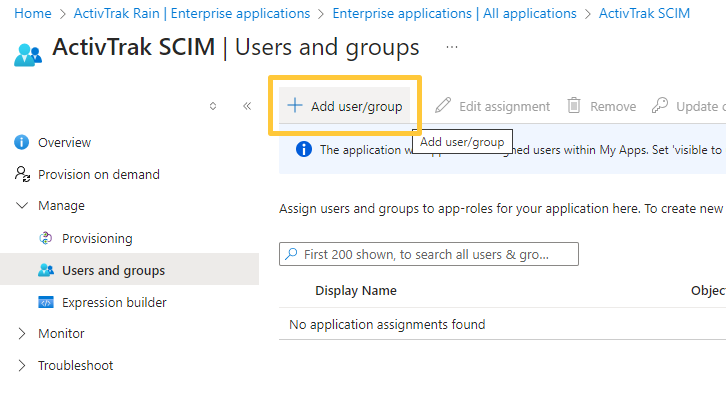Click the magnifier icon in search box

(291, 254)
